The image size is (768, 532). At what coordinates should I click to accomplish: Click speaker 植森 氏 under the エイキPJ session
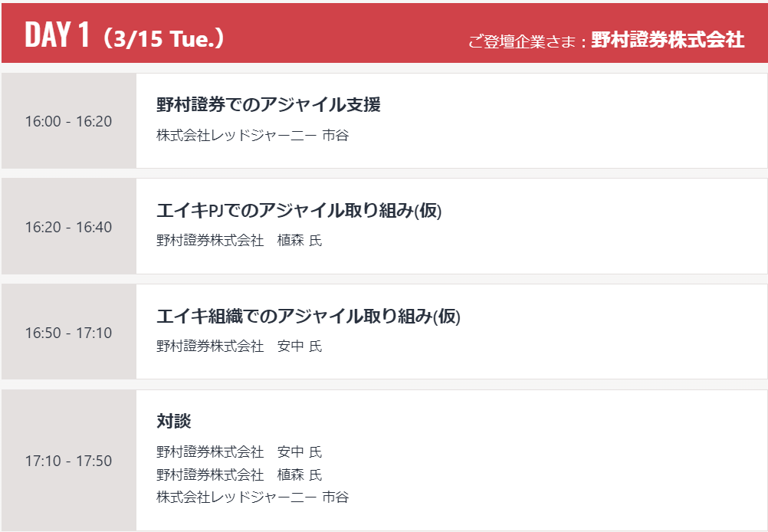coord(299,241)
